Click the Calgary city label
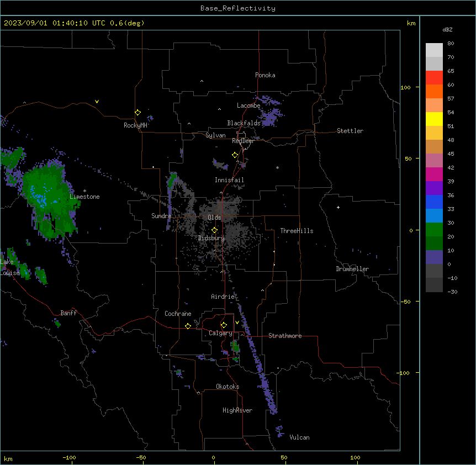 point(220,333)
